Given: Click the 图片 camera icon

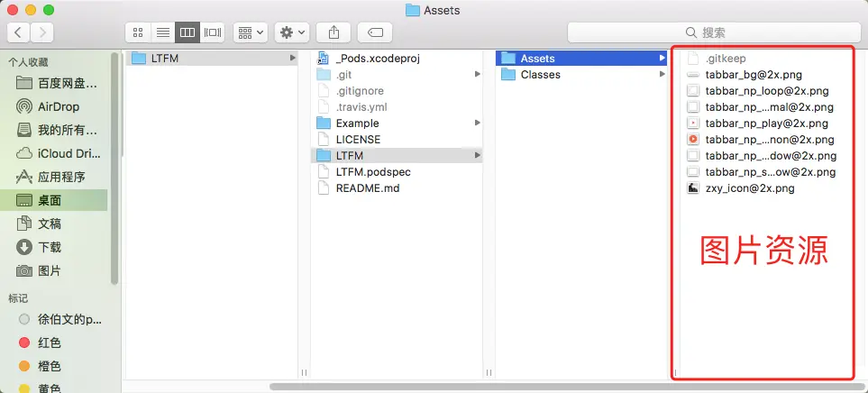Looking at the screenshot, I should point(23,270).
